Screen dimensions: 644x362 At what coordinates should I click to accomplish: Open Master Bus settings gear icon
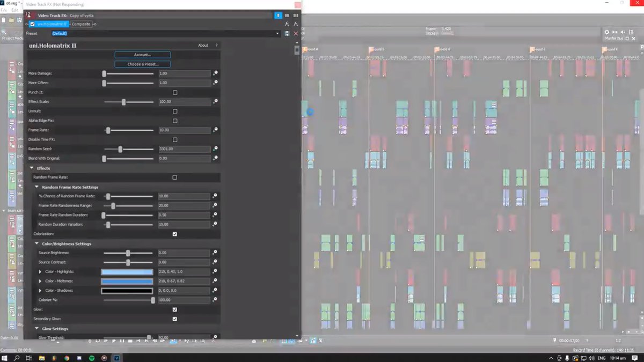[607, 32]
